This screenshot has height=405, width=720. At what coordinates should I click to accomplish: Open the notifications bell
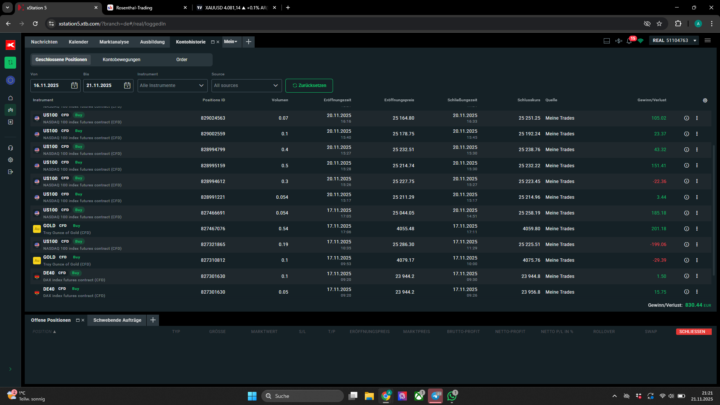click(x=630, y=41)
